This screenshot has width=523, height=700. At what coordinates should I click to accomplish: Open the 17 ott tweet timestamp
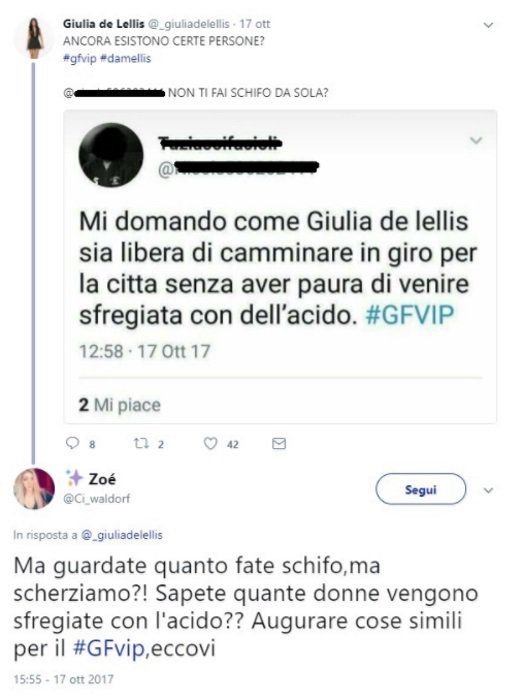click(x=255, y=24)
